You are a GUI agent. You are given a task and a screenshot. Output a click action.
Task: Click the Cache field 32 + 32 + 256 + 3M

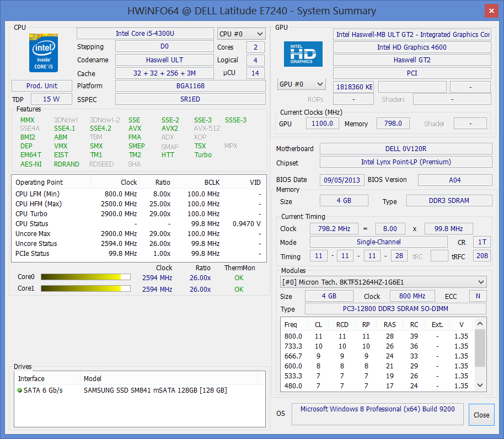[164, 73]
